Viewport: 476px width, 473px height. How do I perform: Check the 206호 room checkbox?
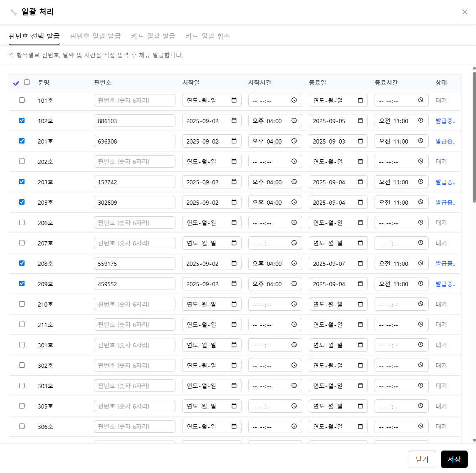22,223
